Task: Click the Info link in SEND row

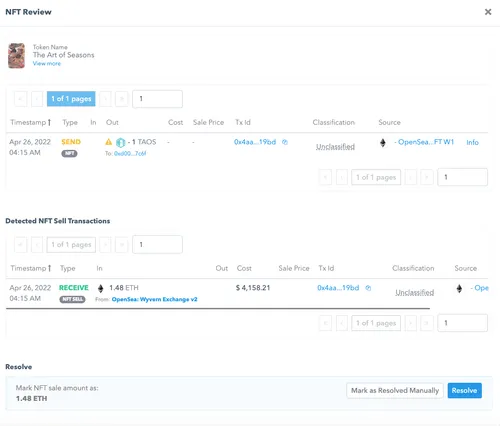Action: [x=472, y=142]
